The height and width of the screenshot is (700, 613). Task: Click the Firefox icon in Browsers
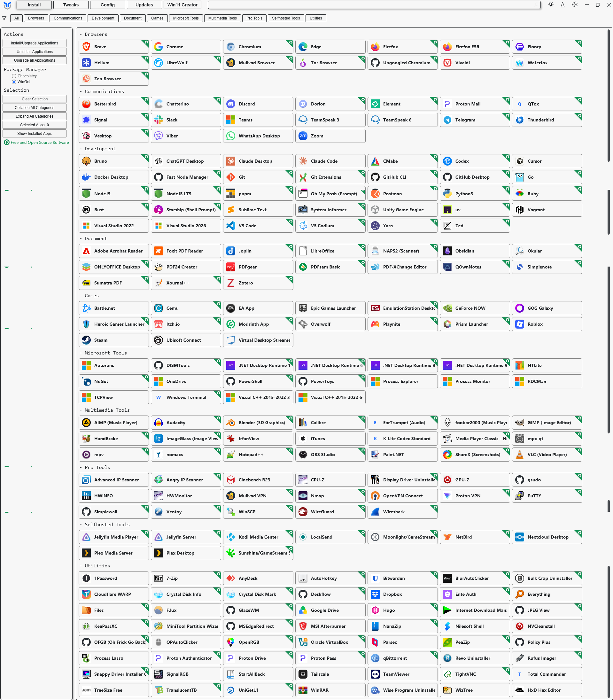tap(375, 47)
